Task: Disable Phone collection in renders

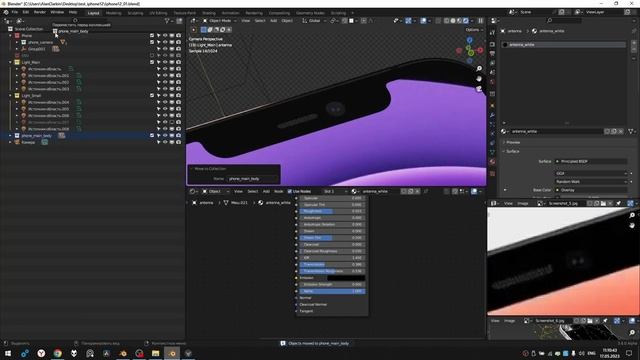Action: (179, 36)
